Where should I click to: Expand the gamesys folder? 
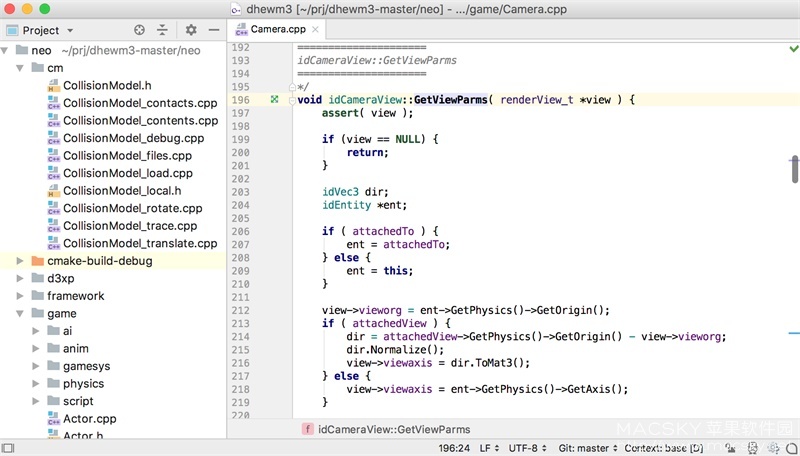36,366
